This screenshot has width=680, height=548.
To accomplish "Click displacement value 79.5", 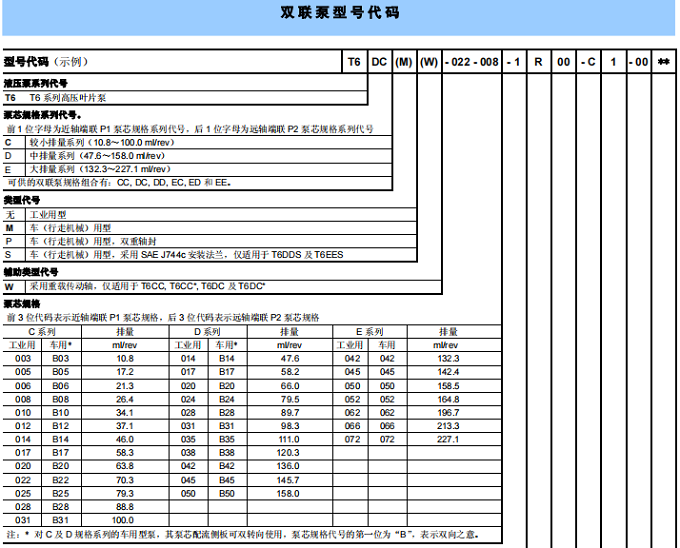I will 290,399.
